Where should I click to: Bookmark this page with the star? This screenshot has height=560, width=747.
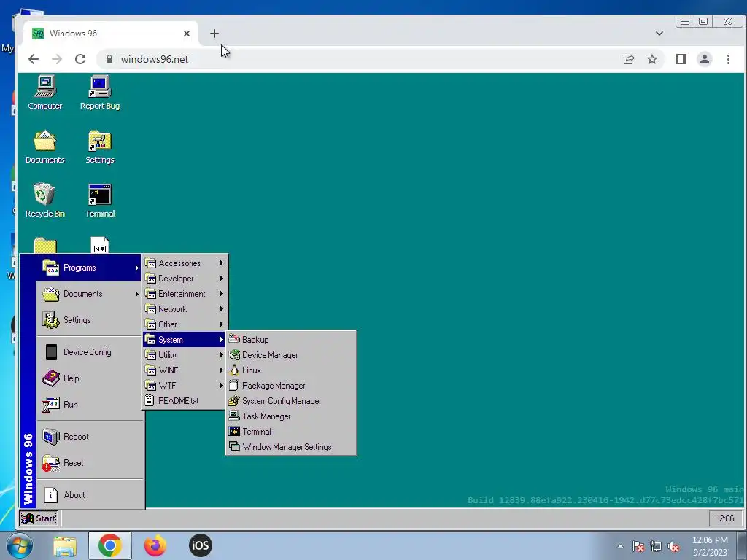[x=651, y=59]
